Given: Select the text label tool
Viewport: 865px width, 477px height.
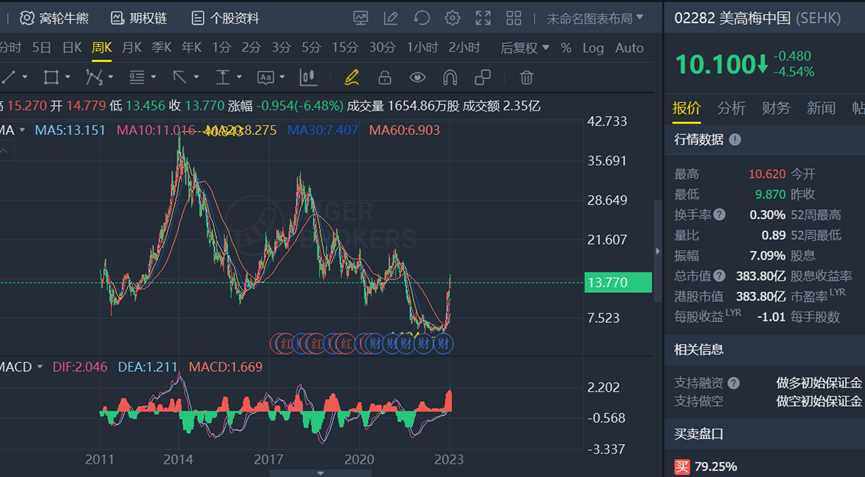Looking at the screenshot, I should pyautogui.click(x=265, y=78).
